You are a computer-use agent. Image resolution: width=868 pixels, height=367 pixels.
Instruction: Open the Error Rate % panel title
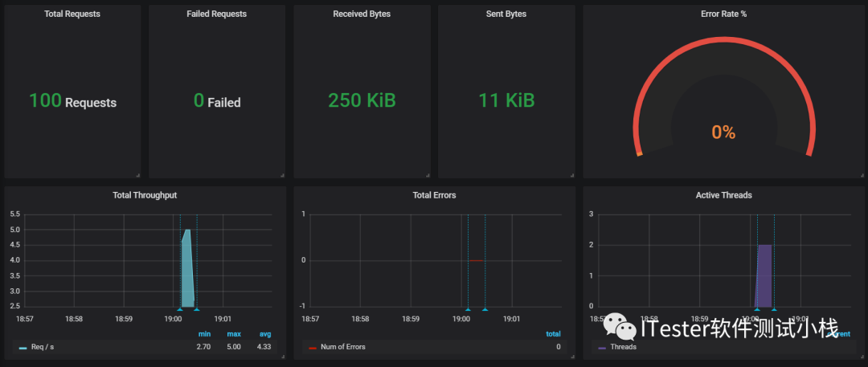pos(723,14)
